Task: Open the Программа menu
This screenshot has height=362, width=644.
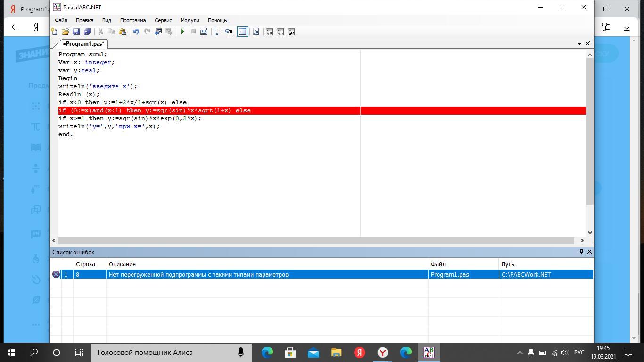Action: tap(133, 20)
